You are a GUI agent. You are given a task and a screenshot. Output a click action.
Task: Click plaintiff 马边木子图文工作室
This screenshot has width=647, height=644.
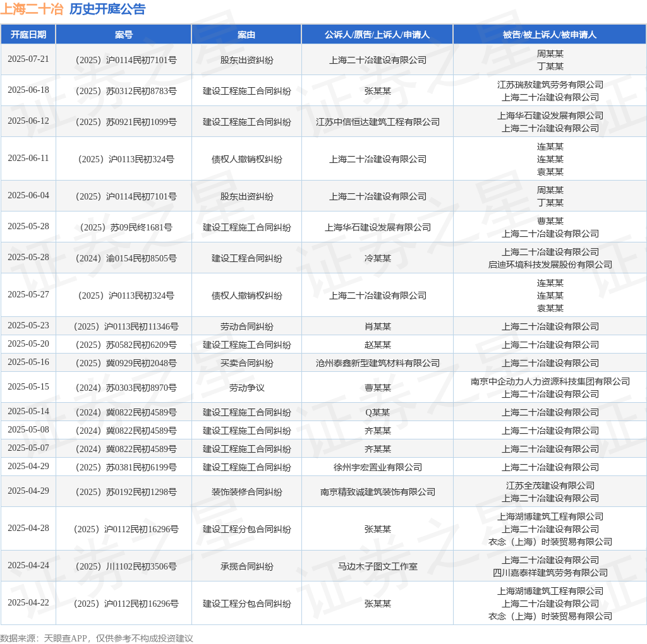(378, 566)
